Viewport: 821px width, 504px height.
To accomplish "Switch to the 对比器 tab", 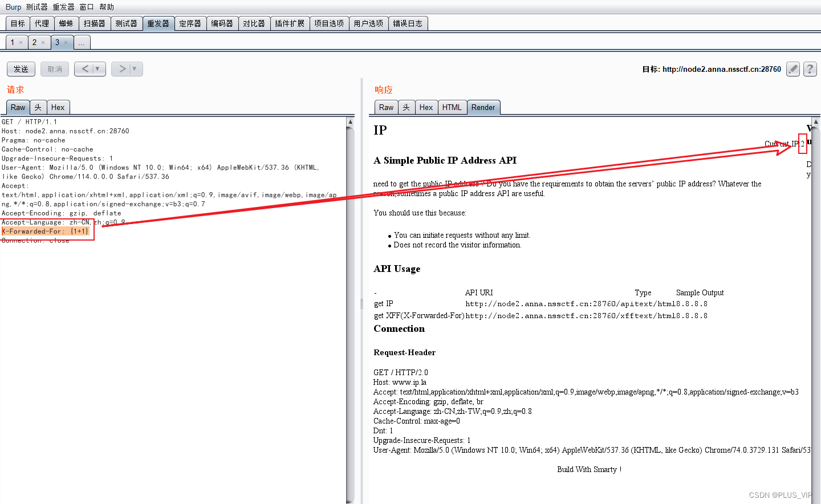I will (254, 23).
